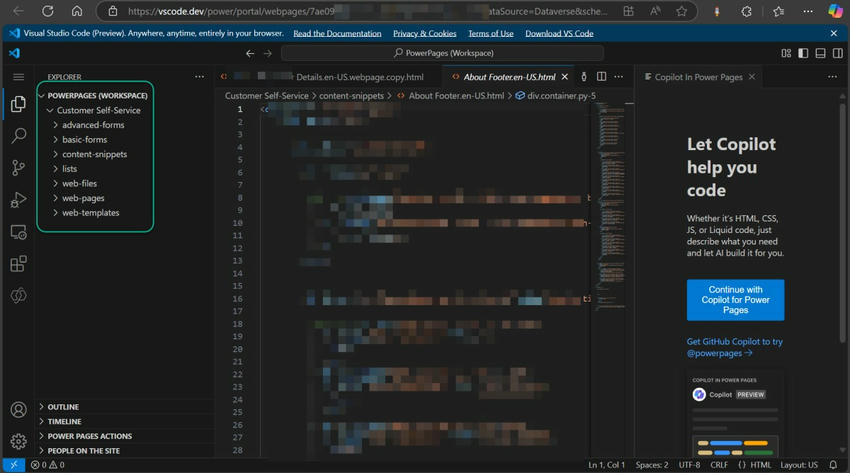Image resolution: width=850 pixels, height=473 pixels.
Task: Open the hamburger application menu
Action: [x=18, y=77]
